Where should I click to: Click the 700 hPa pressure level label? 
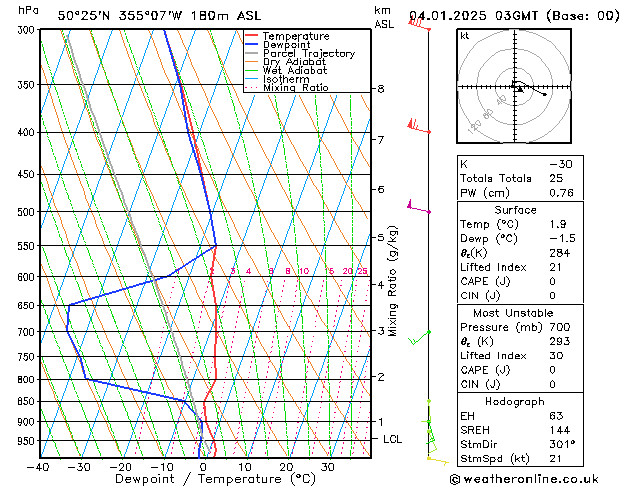pos(28,332)
